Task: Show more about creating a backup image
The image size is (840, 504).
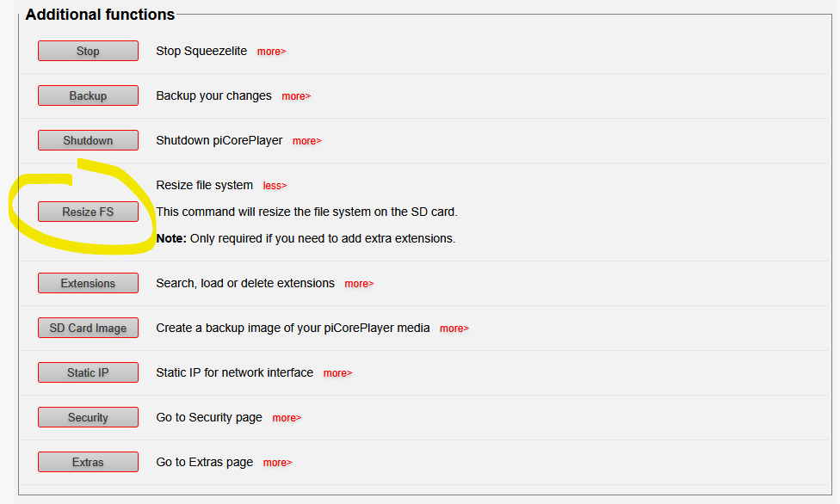Action: pyautogui.click(x=454, y=329)
